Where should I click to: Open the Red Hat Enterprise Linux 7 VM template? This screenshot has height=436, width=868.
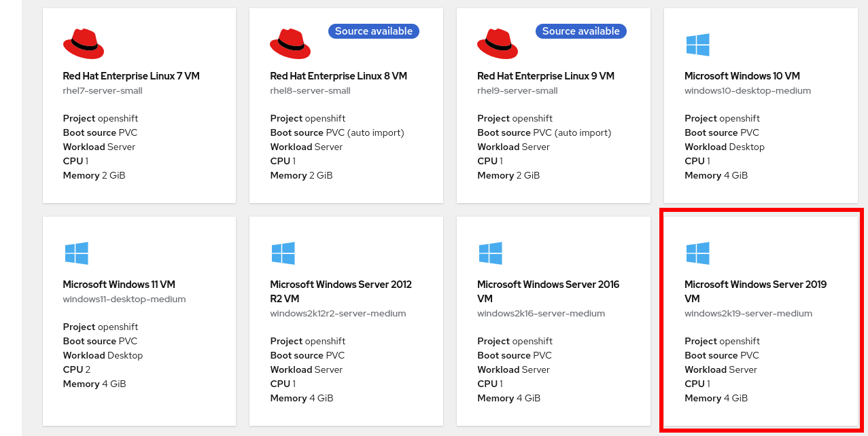[131, 76]
